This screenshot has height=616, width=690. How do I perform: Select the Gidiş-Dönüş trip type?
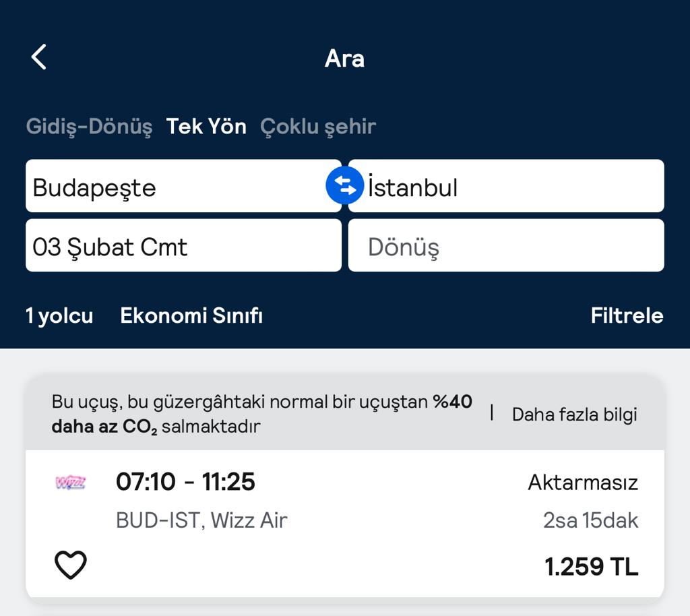[89, 126]
